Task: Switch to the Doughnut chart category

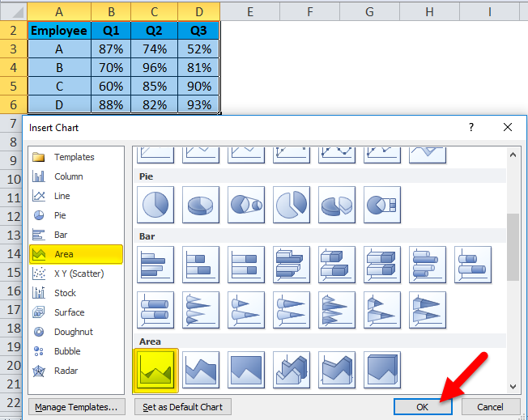Action: 76,332
